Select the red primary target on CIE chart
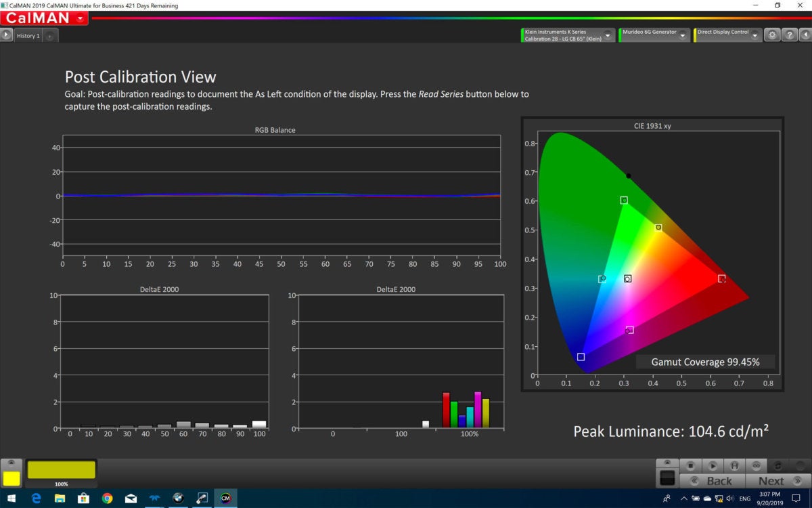The image size is (812, 508). [722, 278]
